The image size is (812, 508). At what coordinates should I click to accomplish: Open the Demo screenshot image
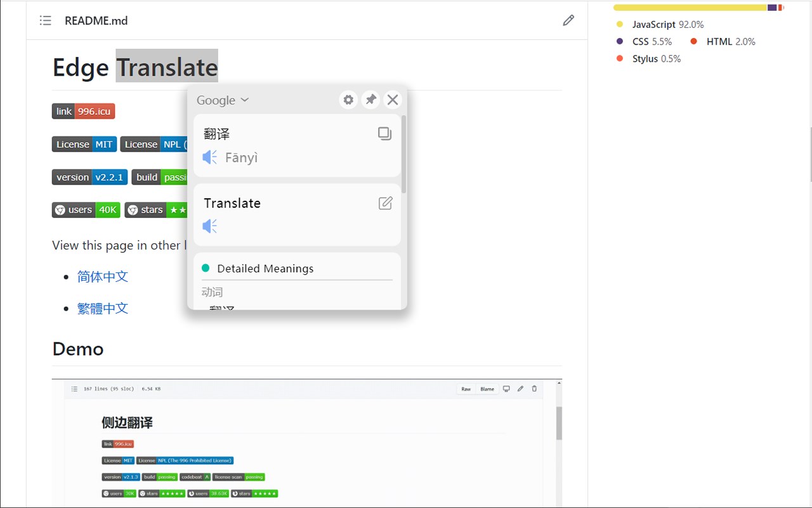(x=307, y=443)
